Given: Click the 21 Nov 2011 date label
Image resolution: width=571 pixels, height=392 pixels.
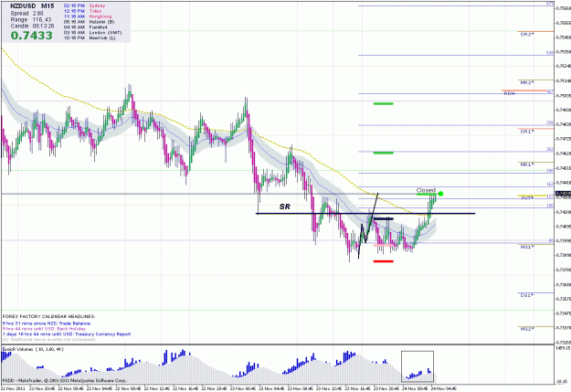Looking at the screenshot, I should coord(14,388).
